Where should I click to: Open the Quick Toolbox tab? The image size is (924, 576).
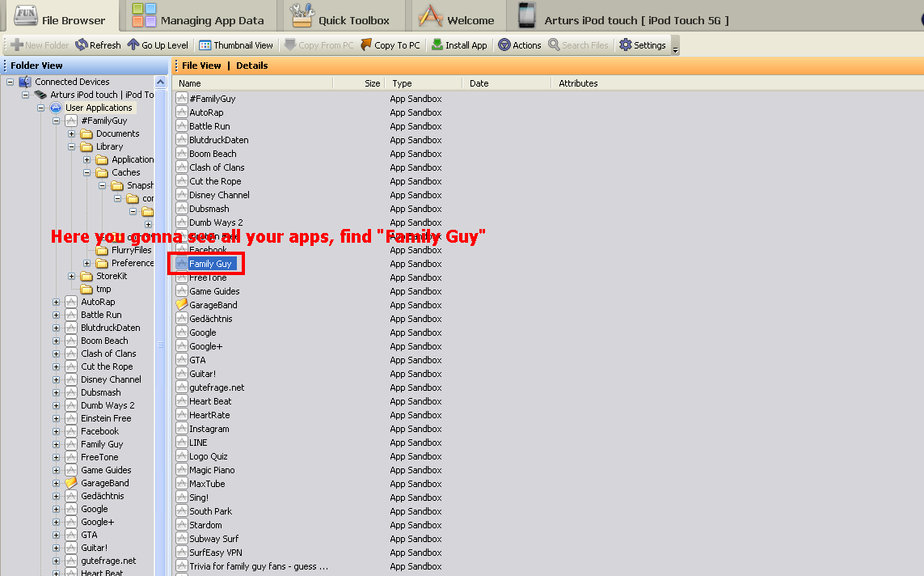pyautogui.click(x=341, y=16)
